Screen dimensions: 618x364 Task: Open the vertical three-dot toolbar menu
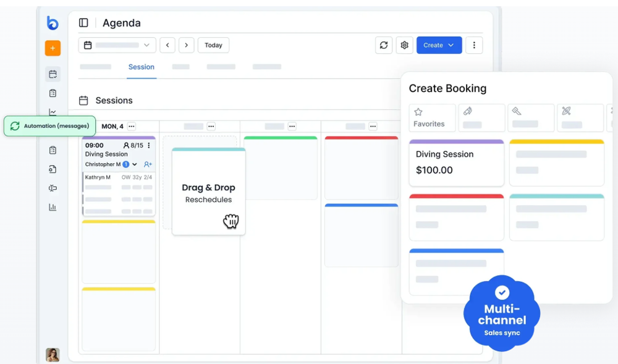[474, 45]
